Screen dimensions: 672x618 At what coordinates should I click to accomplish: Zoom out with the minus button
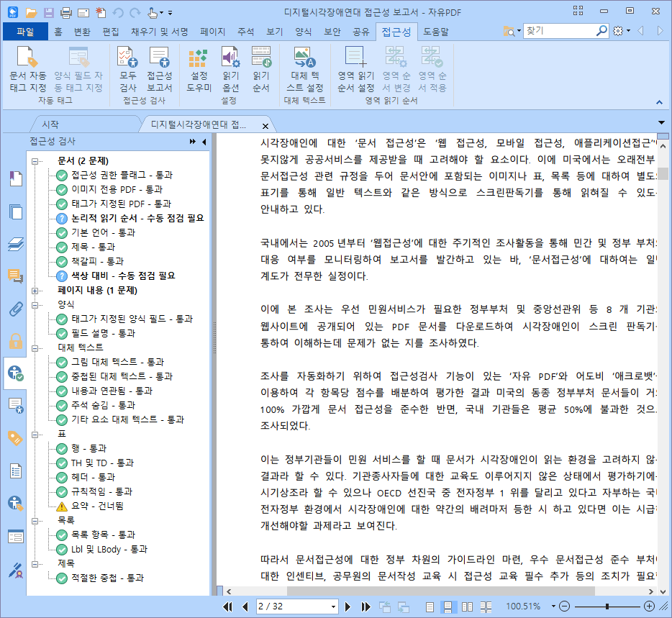[x=565, y=606]
